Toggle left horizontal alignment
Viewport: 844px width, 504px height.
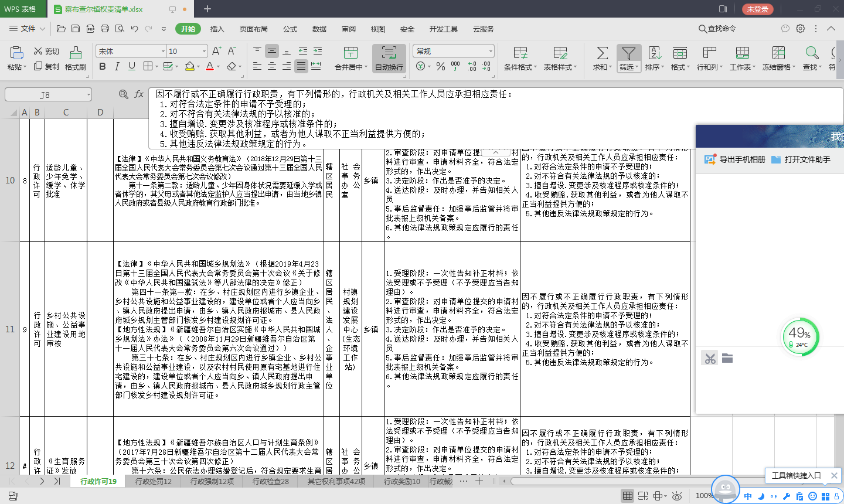(257, 67)
